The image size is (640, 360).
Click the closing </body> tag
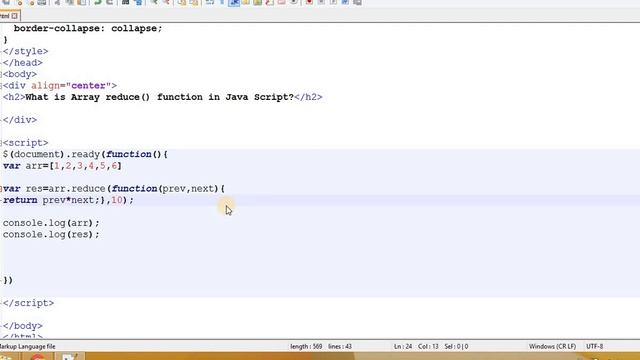pos(22,326)
